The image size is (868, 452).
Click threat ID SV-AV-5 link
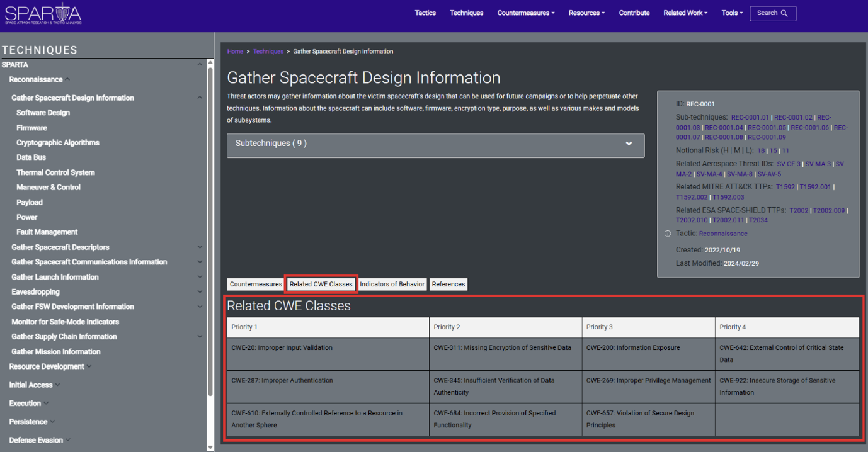pyautogui.click(x=769, y=174)
